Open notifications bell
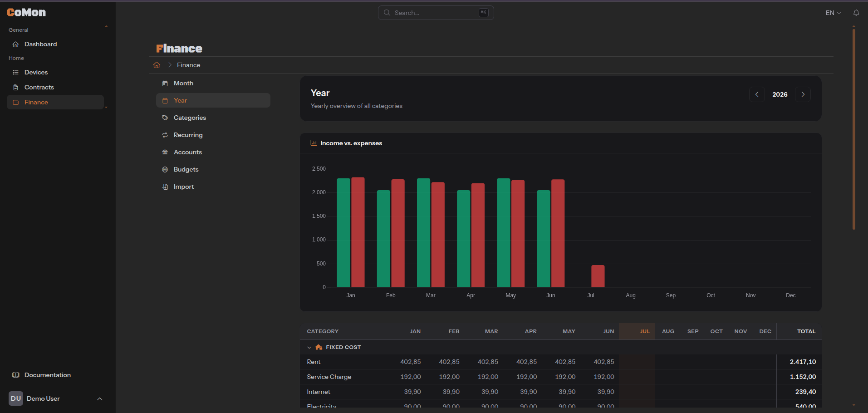This screenshot has width=868, height=413. click(856, 13)
